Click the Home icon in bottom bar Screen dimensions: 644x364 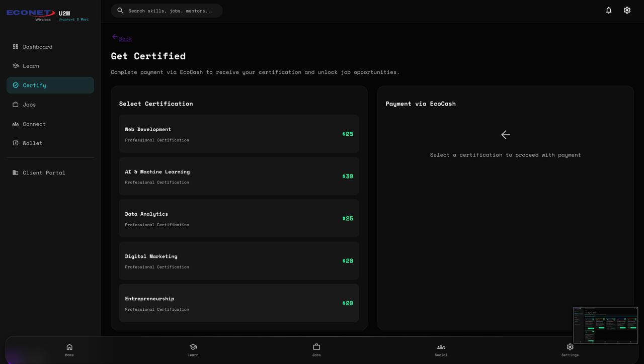click(69, 347)
